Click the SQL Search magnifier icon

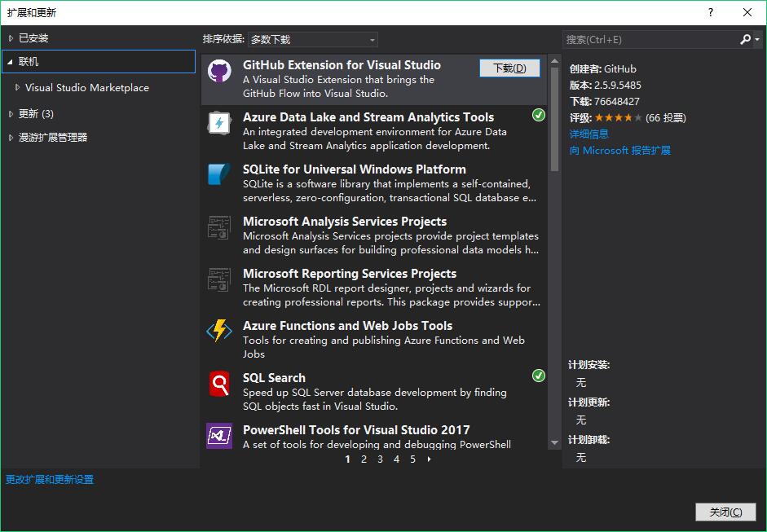218,385
